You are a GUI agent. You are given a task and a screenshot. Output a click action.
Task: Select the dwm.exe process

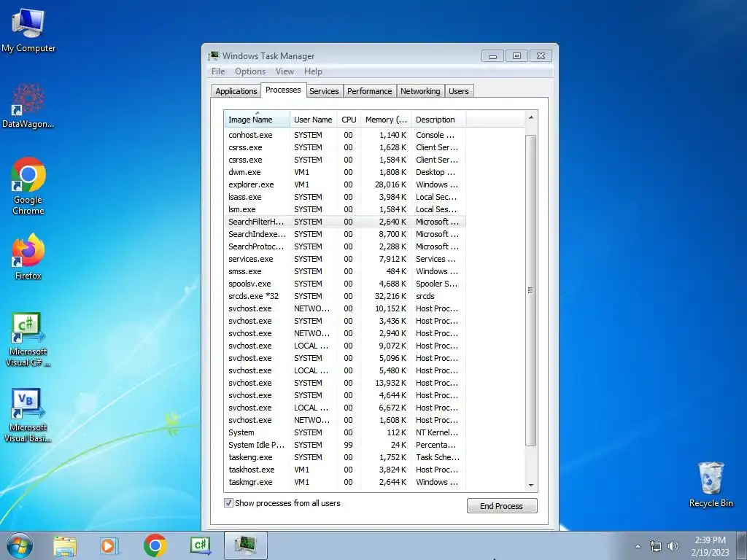344,172
